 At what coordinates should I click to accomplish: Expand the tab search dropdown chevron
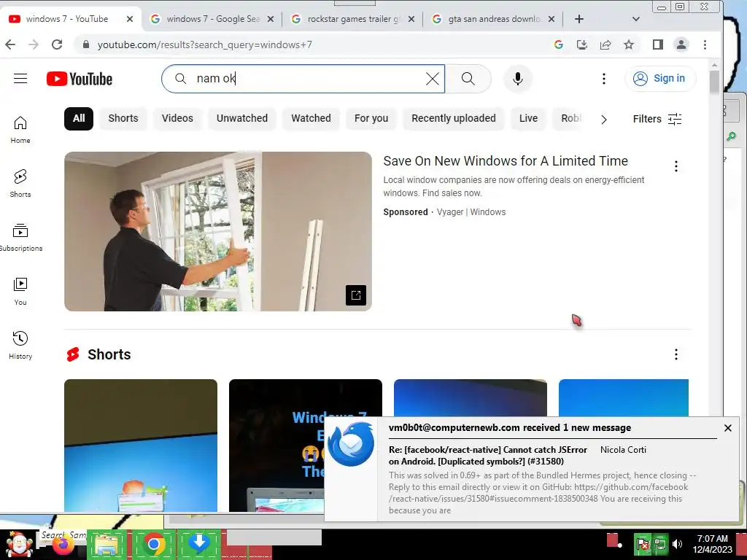[x=636, y=19]
